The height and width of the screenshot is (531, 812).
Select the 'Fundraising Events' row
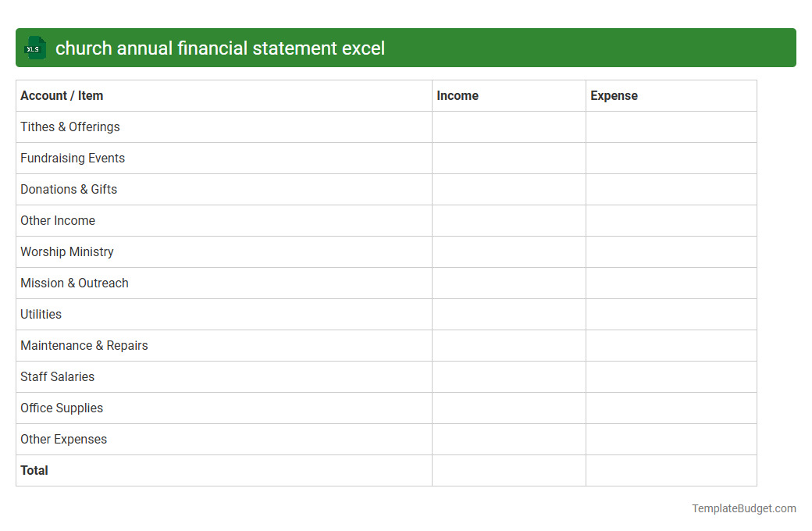[73, 158]
